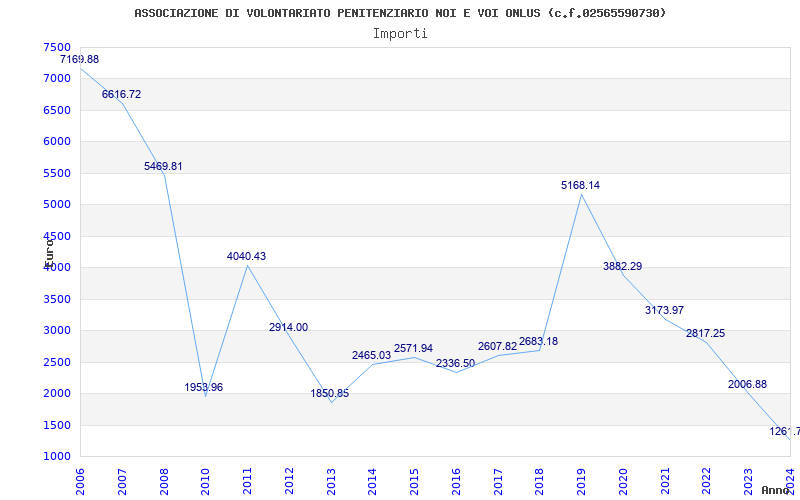Click the x-axis year 2010
This screenshot has width=800, height=500.
pos(205,482)
